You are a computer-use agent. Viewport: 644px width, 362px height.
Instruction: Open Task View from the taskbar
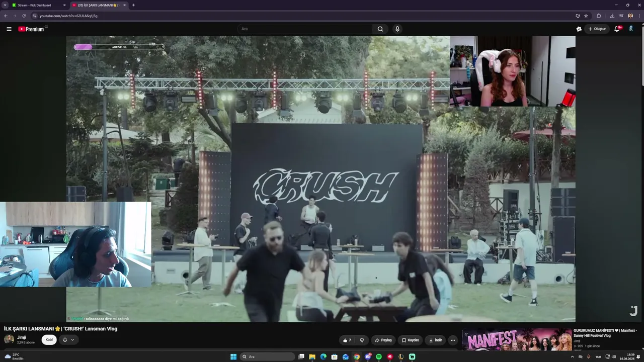(x=301, y=357)
